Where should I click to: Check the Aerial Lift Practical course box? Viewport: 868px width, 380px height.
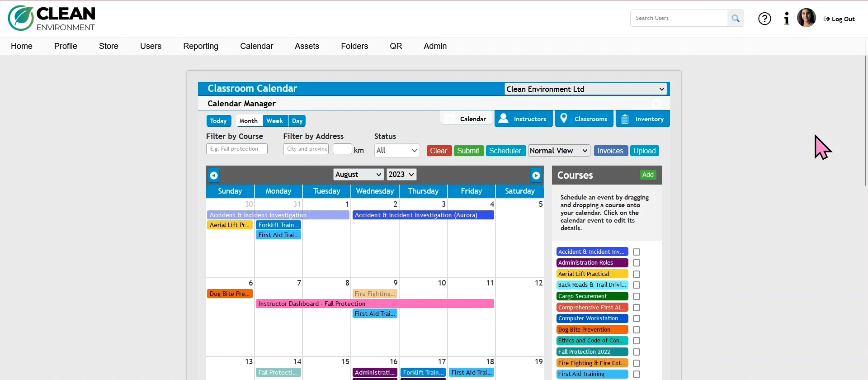(637, 274)
